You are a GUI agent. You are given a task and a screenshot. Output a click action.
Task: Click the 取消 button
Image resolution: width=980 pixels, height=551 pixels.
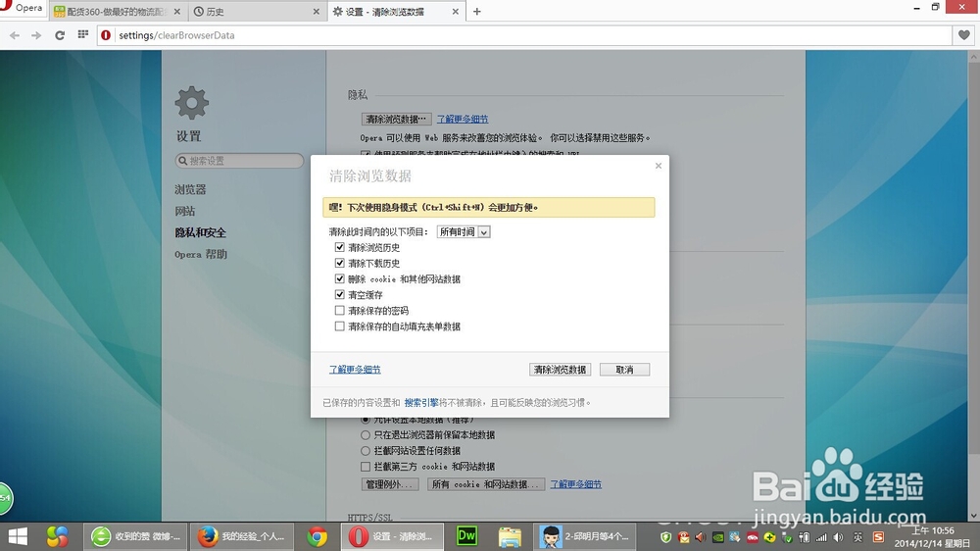click(624, 370)
